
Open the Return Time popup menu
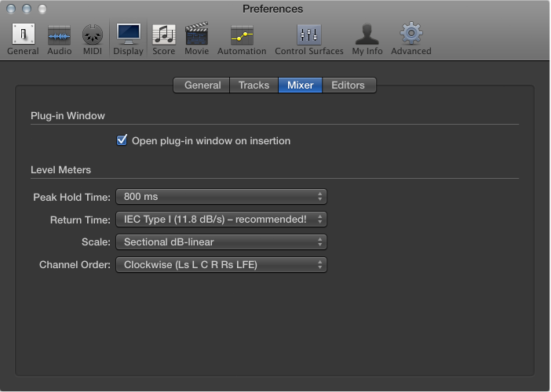(221, 220)
